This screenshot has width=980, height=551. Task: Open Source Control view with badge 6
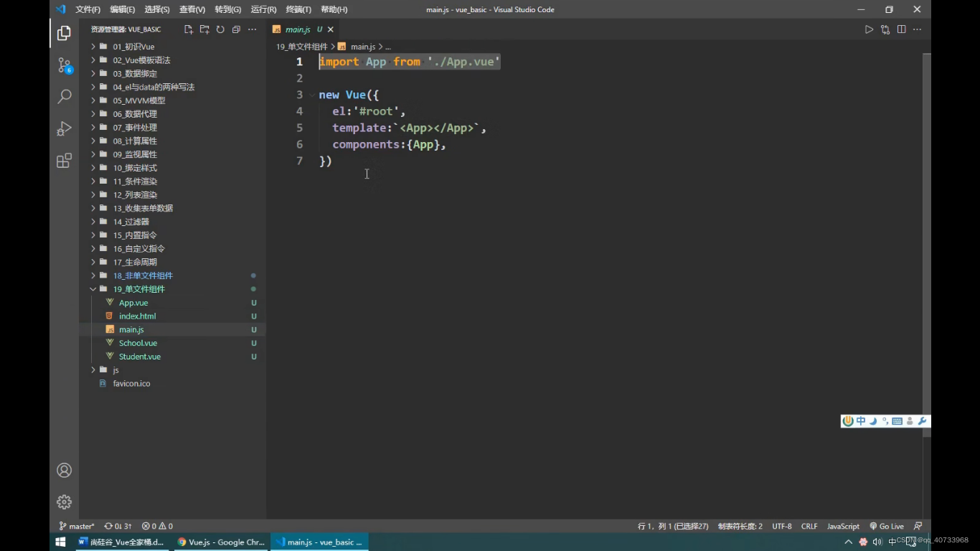[x=64, y=65]
